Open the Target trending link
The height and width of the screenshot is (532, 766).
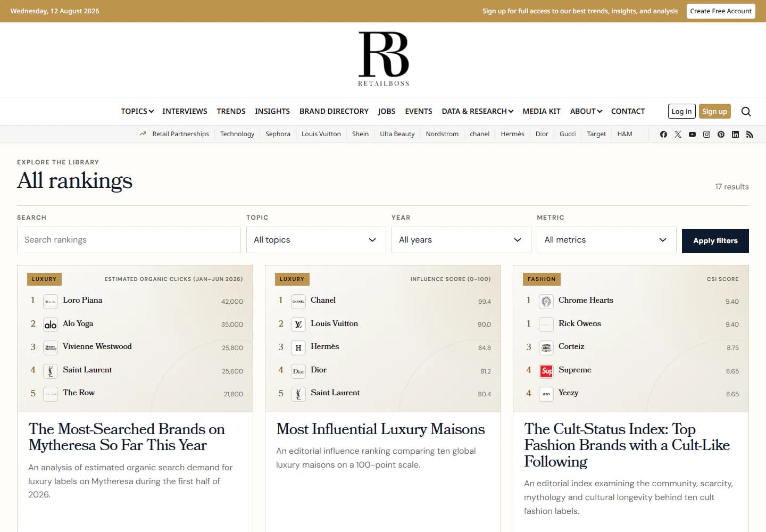596,134
